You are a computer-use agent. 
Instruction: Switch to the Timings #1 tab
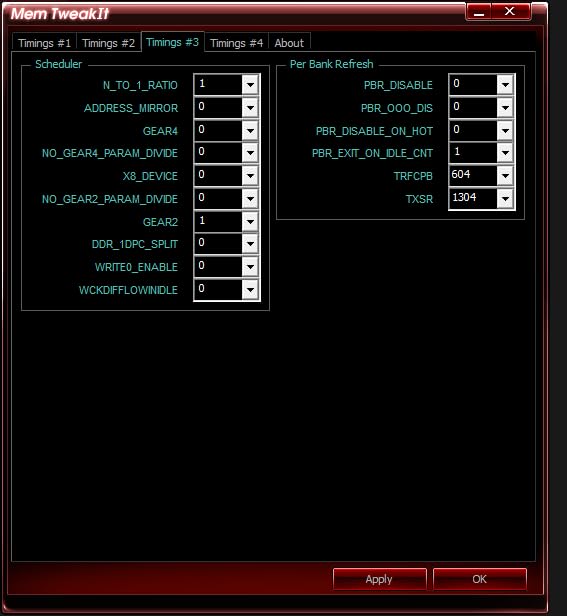tap(44, 42)
